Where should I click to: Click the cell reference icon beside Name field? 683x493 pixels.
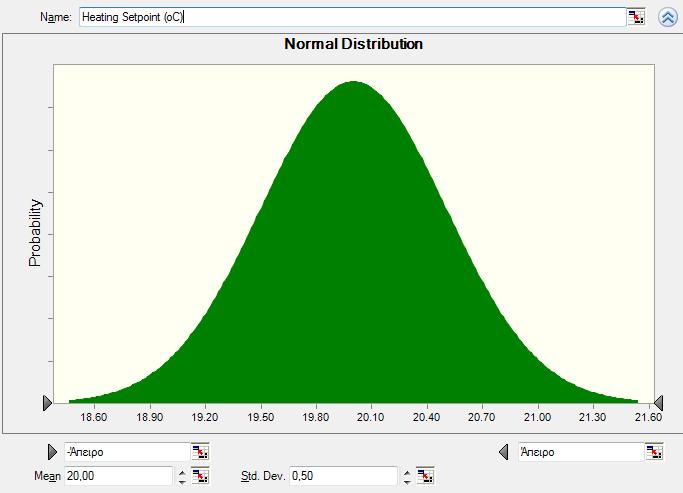(636, 17)
